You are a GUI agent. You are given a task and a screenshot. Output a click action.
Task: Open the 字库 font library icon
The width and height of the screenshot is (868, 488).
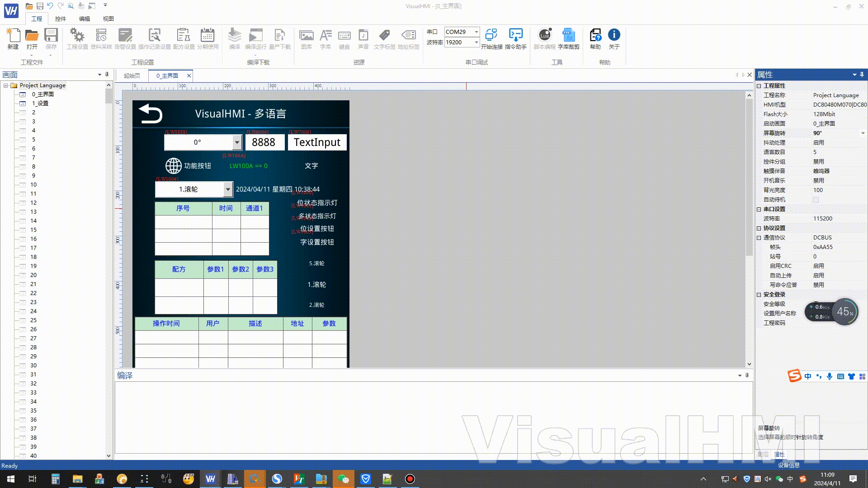coord(325,36)
